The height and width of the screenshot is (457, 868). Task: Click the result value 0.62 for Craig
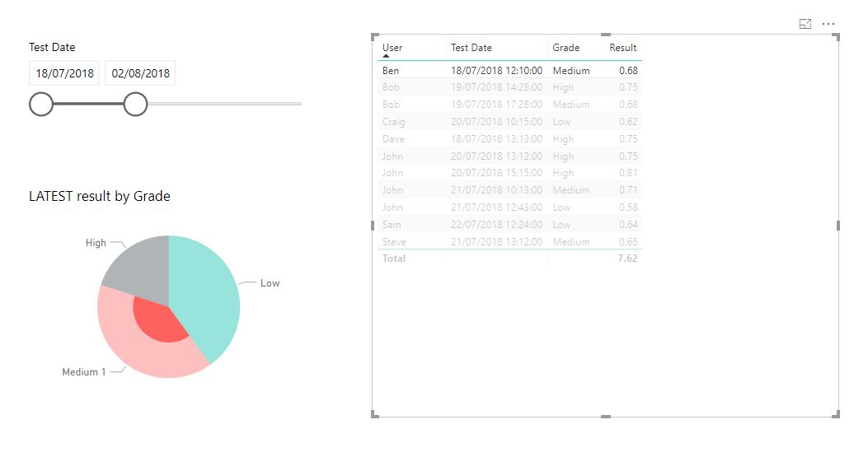[x=628, y=122]
